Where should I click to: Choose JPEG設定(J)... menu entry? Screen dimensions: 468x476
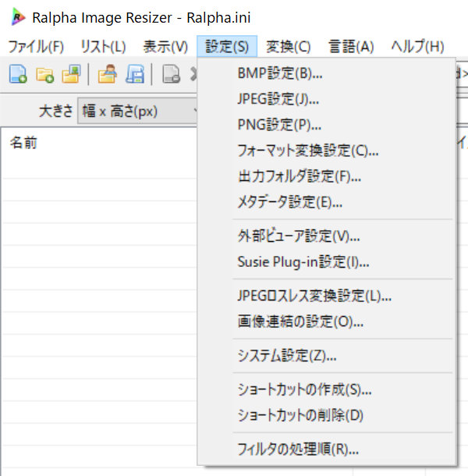tap(327, 99)
